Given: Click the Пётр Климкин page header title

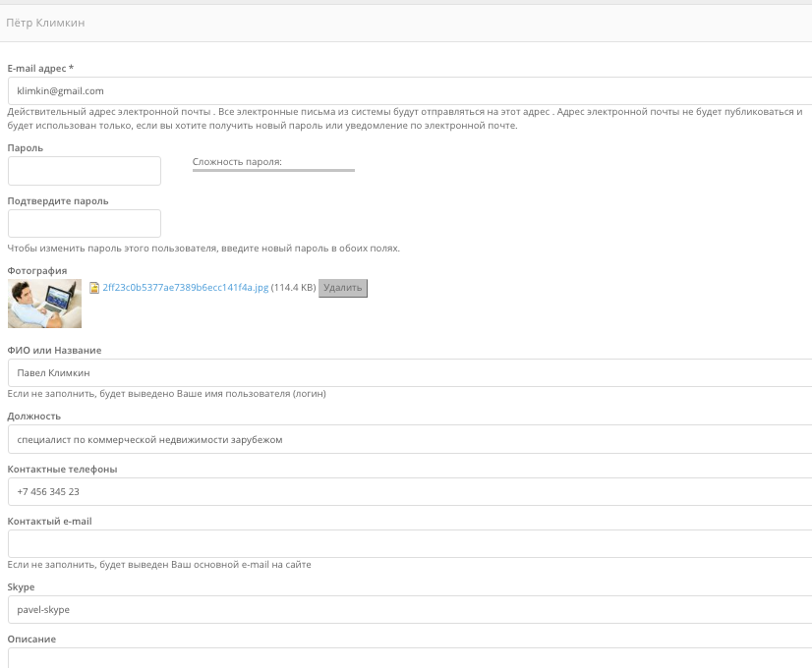Looking at the screenshot, I should coord(45,23).
